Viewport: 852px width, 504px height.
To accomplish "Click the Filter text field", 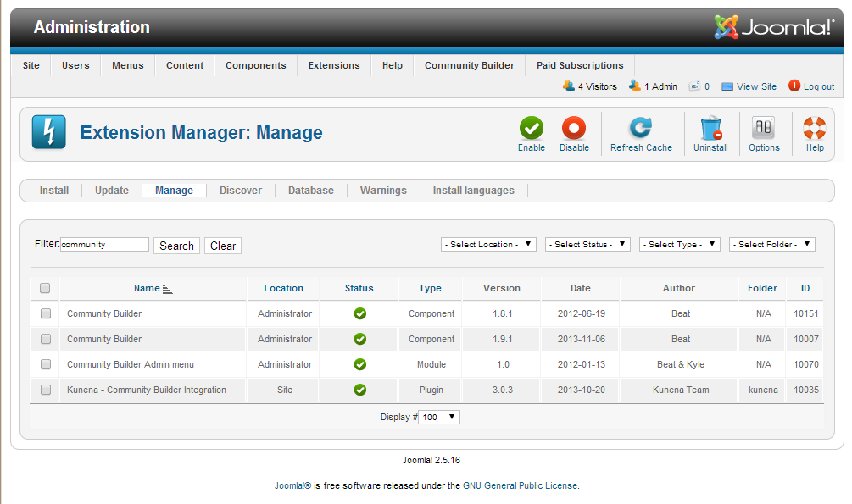I will (x=104, y=245).
